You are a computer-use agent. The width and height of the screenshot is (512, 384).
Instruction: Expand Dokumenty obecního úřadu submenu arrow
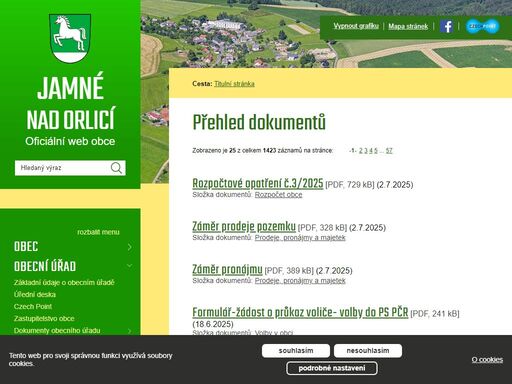coord(130,331)
